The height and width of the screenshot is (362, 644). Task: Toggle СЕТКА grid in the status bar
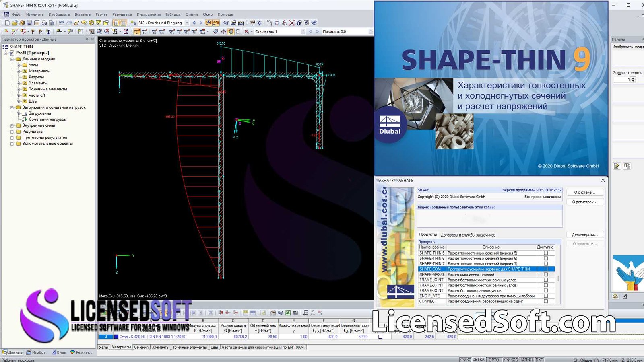(478, 360)
